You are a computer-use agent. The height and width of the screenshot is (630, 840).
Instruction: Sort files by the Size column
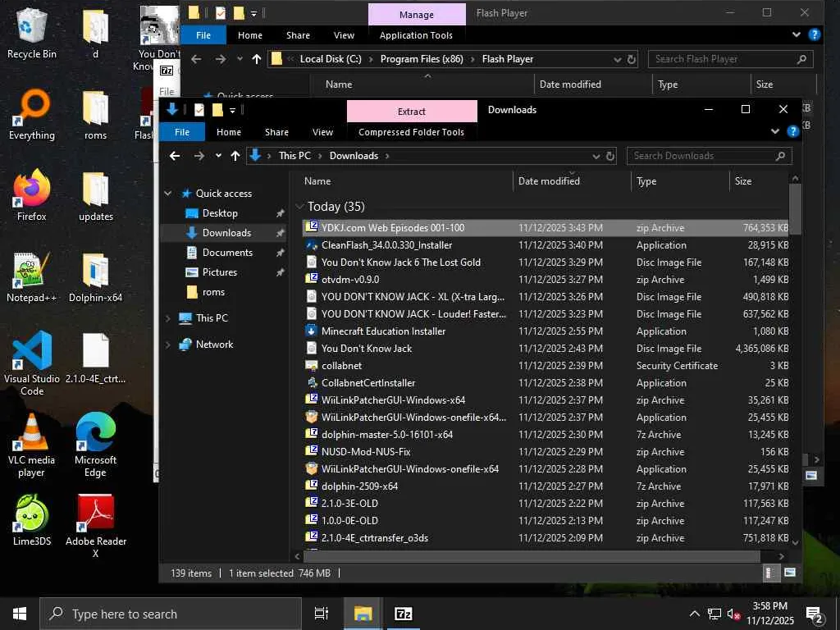760,181
